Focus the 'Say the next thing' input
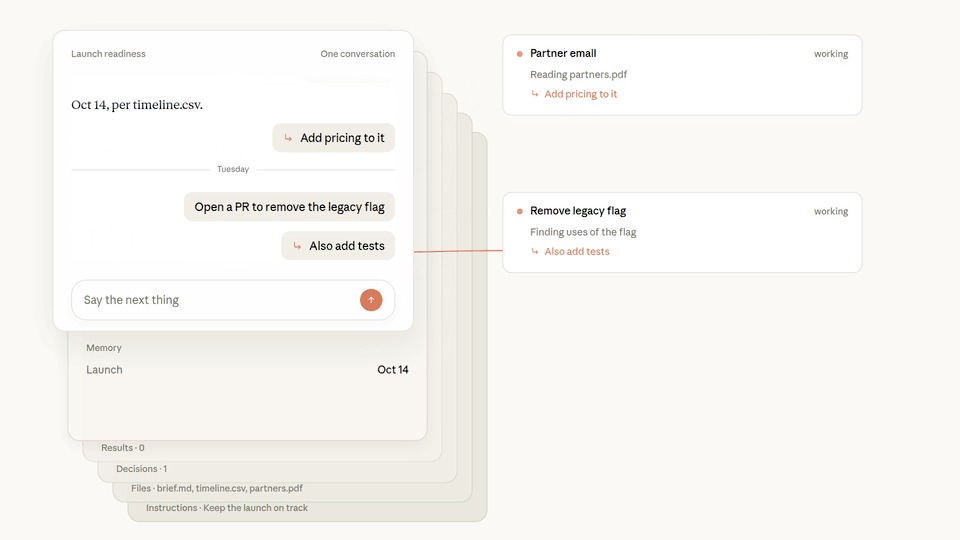 coord(233,300)
